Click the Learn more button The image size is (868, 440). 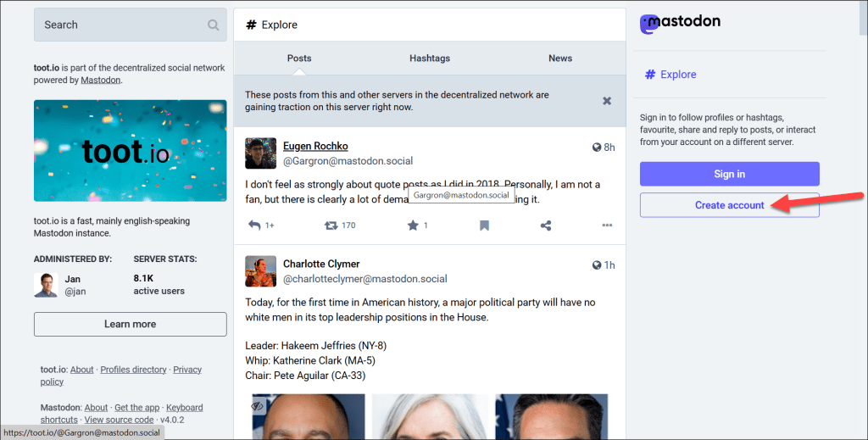click(x=130, y=325)
